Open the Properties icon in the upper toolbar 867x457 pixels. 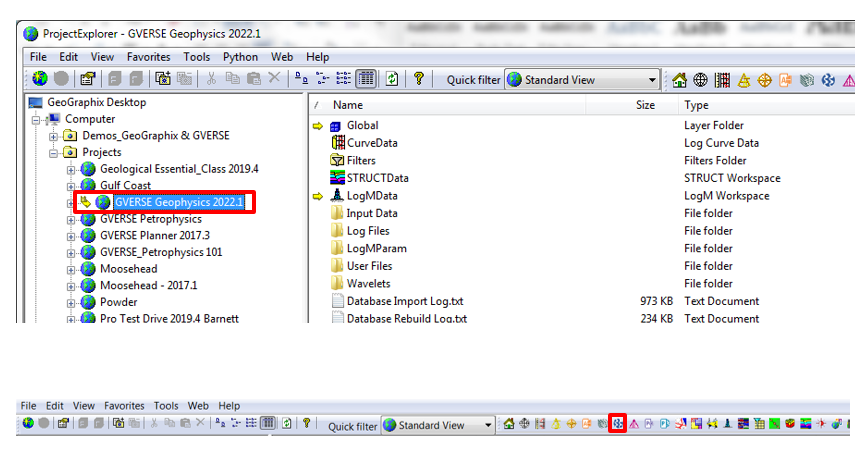[x=87, y=79]
